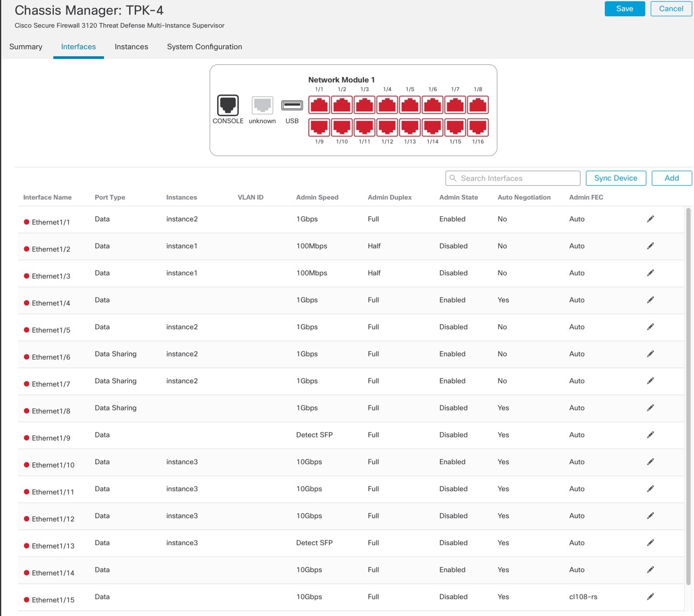Edit the Ethernet1/15 interface settings
The height and width of the screenshot is (616, 694).
click(x=650, y=597)
